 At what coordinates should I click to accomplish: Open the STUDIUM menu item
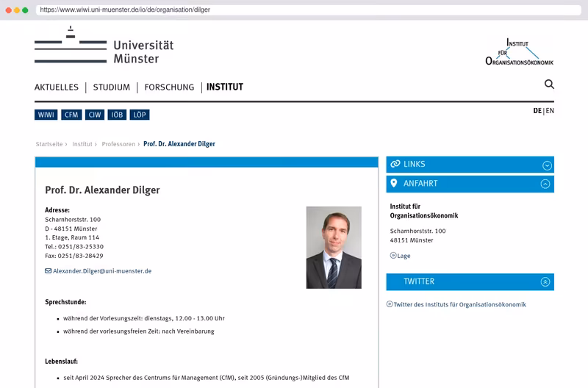112,87
